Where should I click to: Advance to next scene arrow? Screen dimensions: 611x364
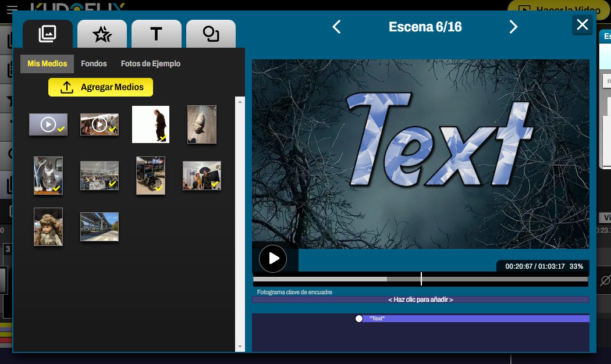[x=513, y=27]
